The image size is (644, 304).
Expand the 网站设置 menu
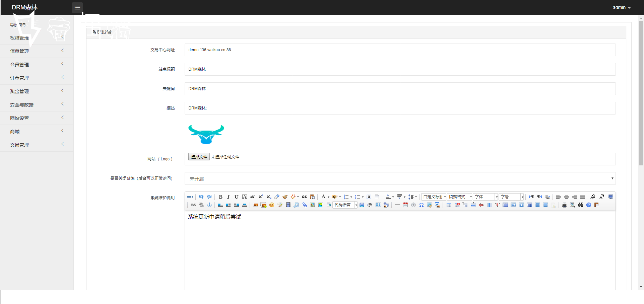click(37, 118)
